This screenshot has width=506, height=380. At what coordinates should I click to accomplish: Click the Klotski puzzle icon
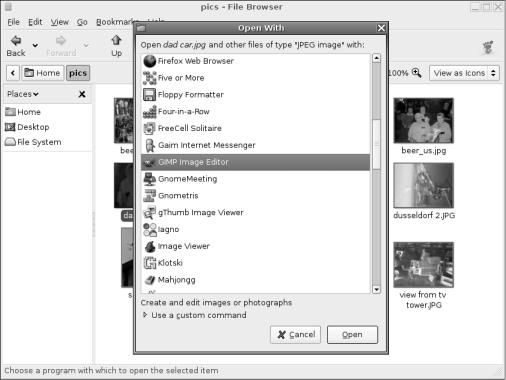click(150, 263)
